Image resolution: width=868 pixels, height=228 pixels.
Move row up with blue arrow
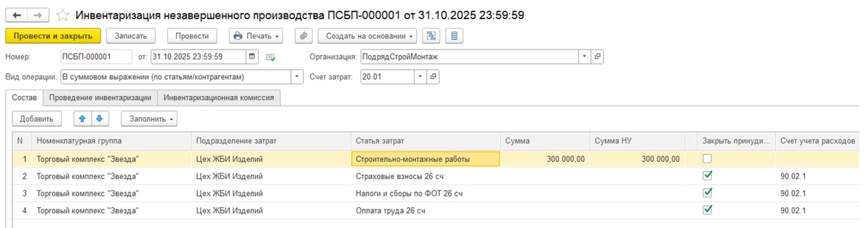pyautogui.click(x=83, y=118)
